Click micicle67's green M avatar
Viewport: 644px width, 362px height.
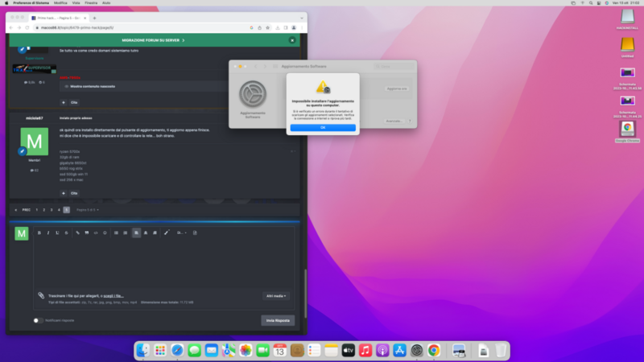[35, 142]
